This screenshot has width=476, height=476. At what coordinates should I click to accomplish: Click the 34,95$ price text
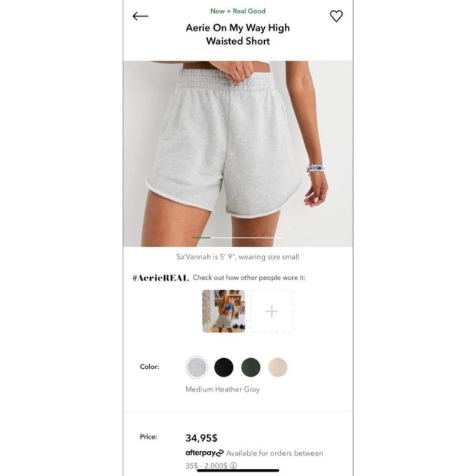tap(201, 438)
